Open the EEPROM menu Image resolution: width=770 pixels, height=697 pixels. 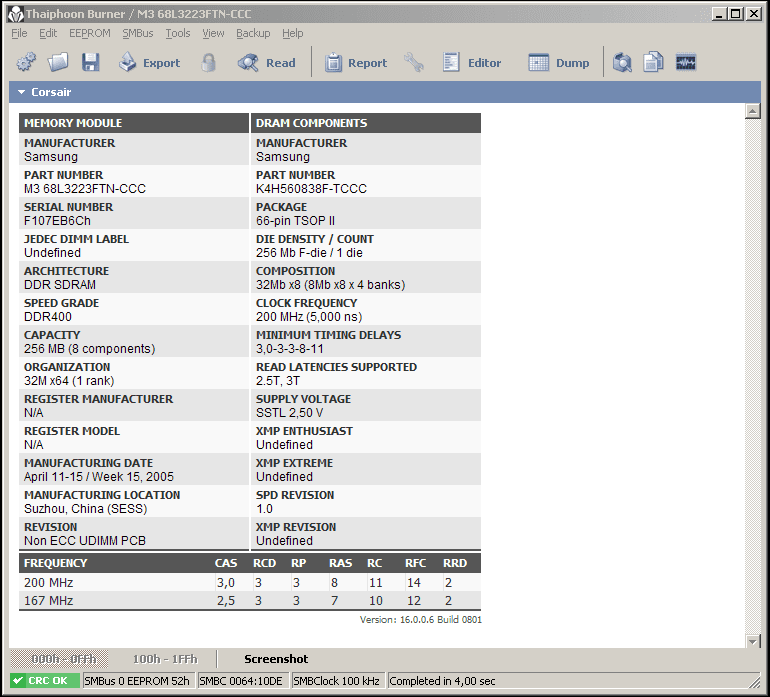point(90,33)
